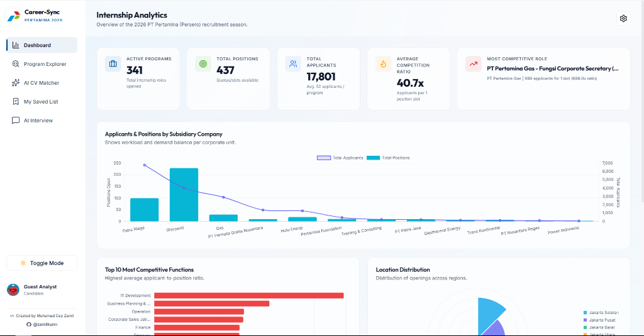The image size is (644, 336).
Task: Click the Gas positions bar
Action: coord(223,218)
